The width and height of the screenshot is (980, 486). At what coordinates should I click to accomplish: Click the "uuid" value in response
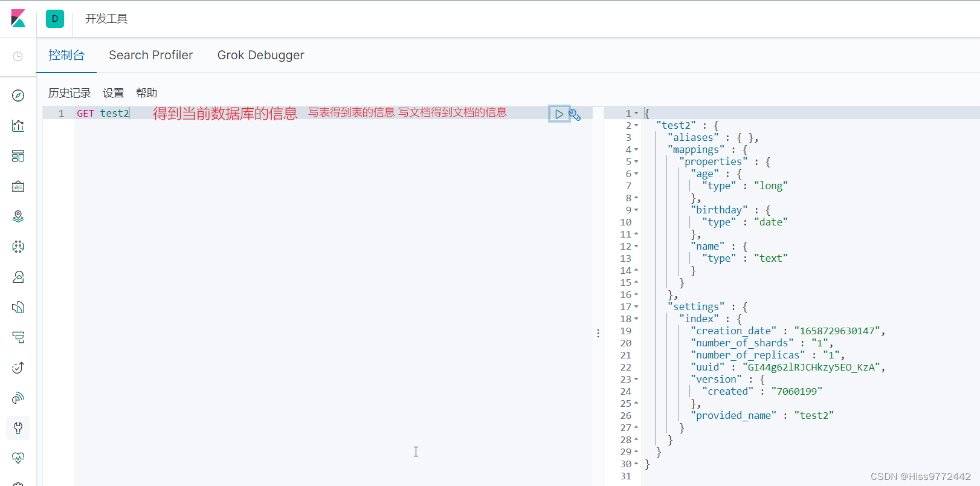pyautogui.click(x=811, y=367)
